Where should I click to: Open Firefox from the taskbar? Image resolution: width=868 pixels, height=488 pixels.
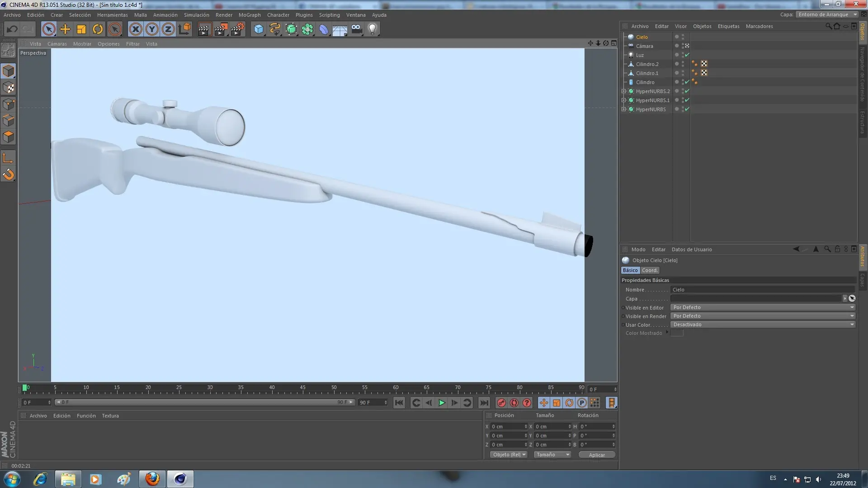(152, 479)
